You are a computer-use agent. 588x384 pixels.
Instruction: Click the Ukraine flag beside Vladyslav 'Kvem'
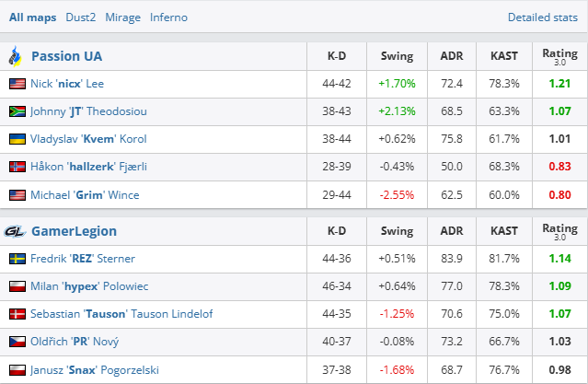coord(17,139)
